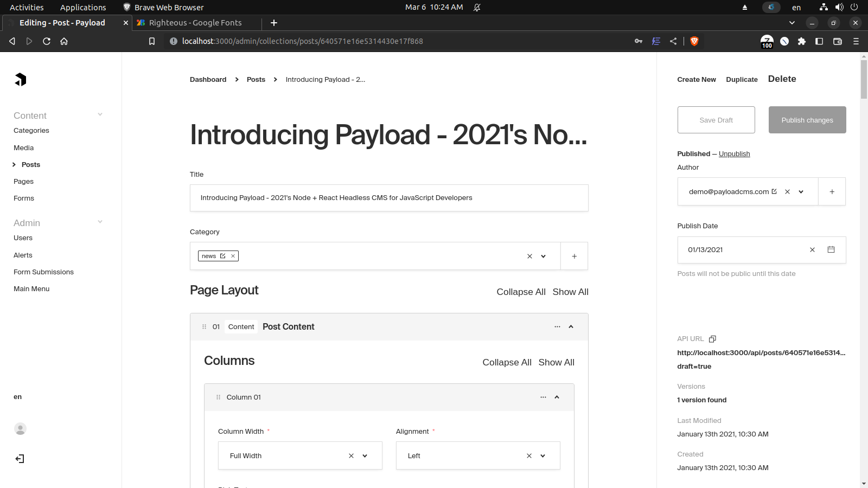Click the Unpublish link
The image size is (868, 488).
735,154
